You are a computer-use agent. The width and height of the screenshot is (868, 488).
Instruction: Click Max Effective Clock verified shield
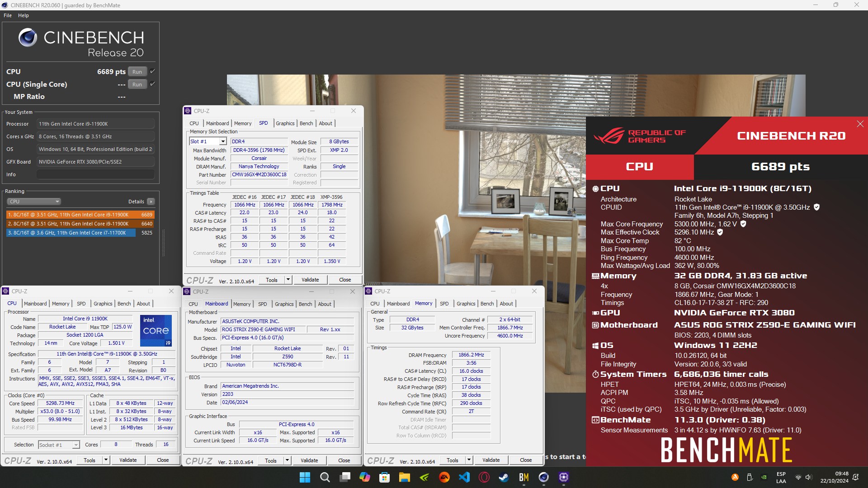click(720, 232)
